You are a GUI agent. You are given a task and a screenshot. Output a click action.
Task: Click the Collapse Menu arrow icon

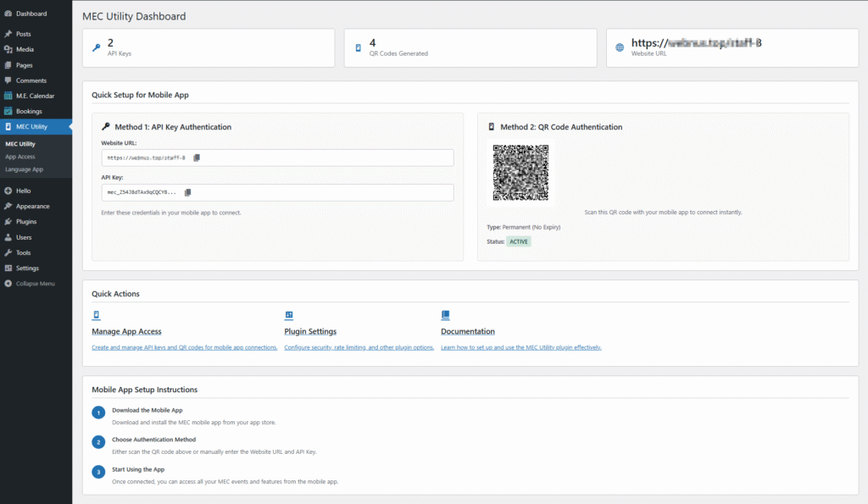pos(8,284)
